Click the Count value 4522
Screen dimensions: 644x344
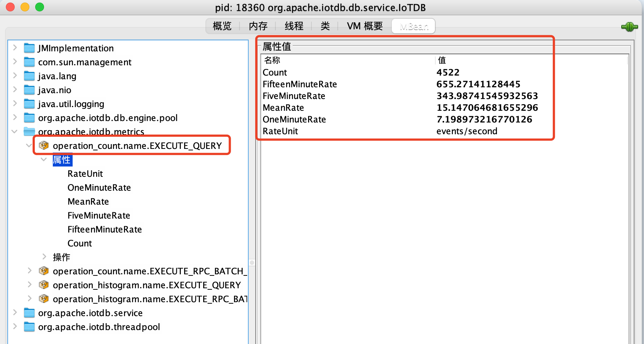click(448, 73)
